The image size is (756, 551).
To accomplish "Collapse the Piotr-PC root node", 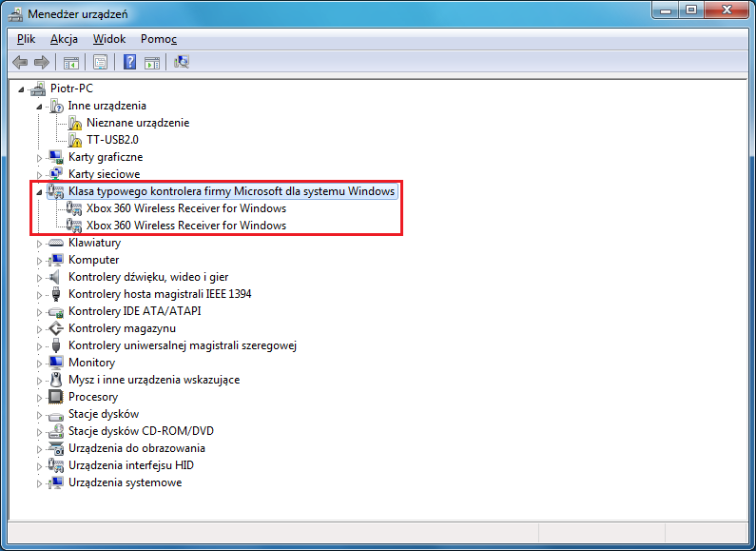I will (21, 89).
